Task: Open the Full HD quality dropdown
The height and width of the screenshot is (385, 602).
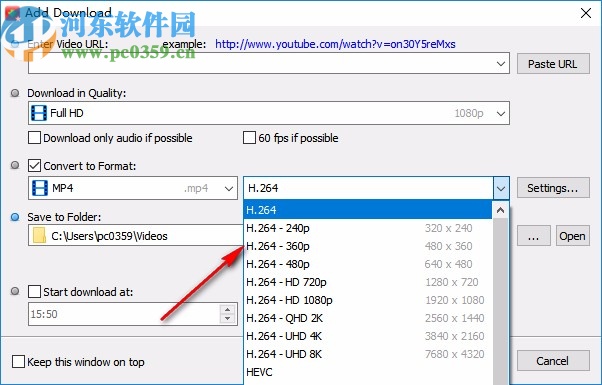Action: (x=501, y=113)
